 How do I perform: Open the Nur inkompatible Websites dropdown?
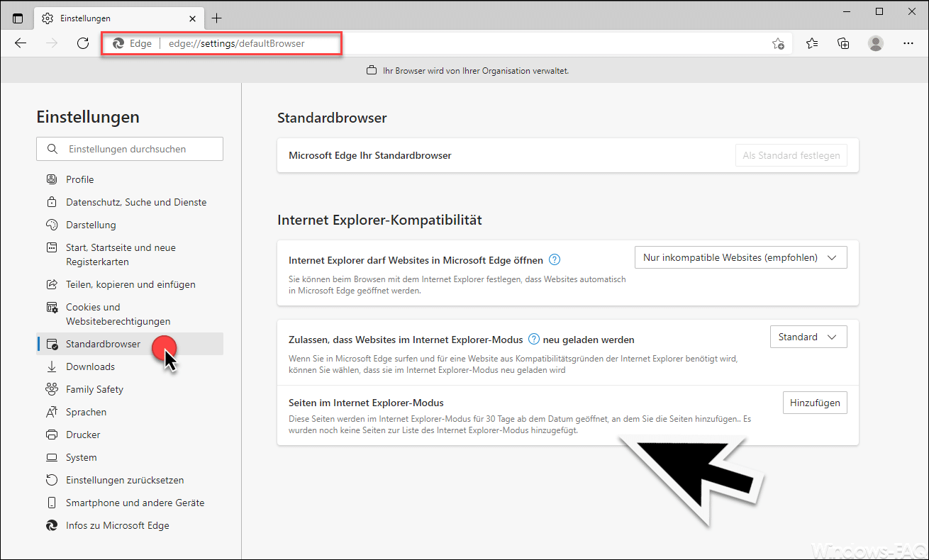click(x=740, y=257)
